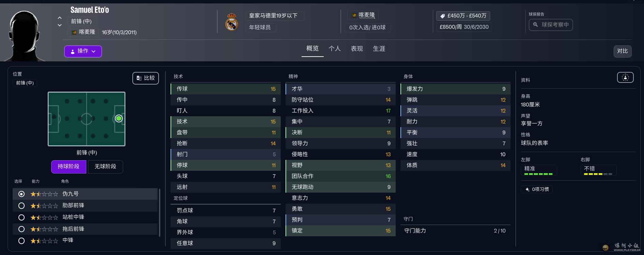Click the 左脚 精准 green rating bar

(538, 174)
